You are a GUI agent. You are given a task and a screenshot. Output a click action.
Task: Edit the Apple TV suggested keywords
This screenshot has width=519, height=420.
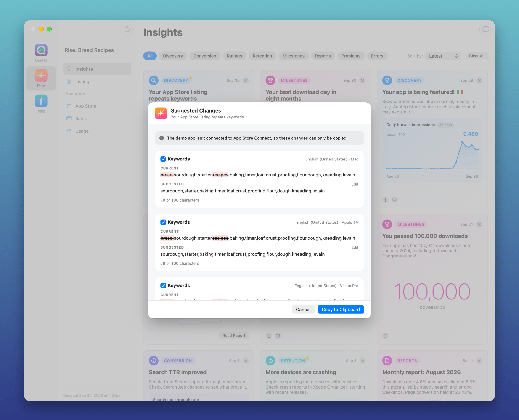pos(355,247)
